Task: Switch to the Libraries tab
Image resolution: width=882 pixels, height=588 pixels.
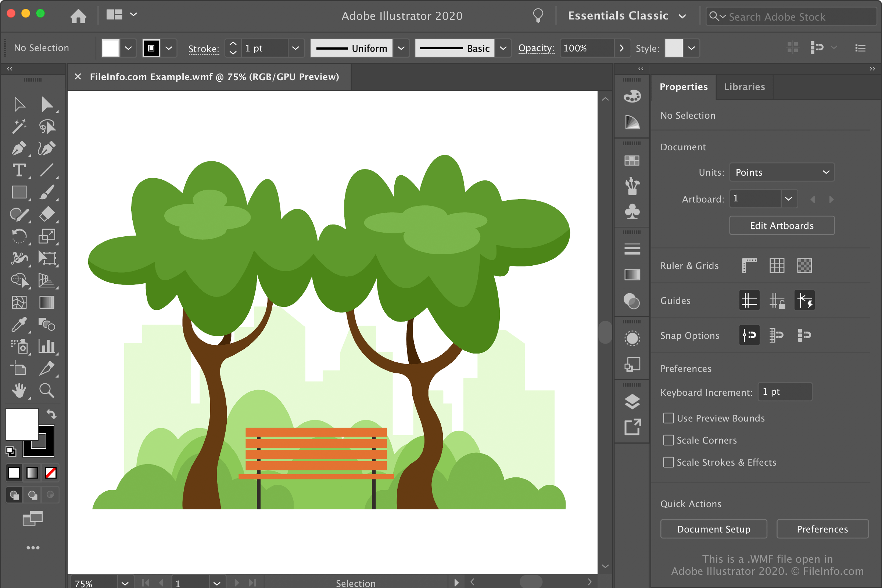Action: point(744,86)
